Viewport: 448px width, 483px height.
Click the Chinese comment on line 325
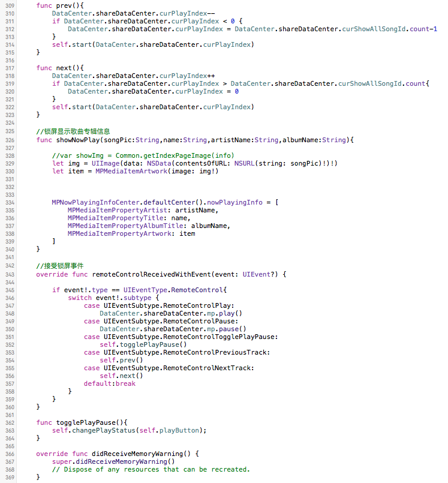pos(73,131)
